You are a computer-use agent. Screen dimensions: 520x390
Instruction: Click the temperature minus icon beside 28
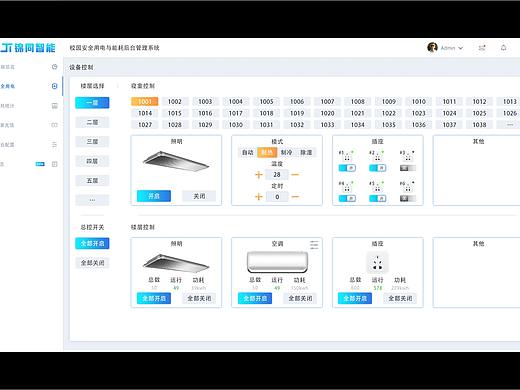(x=295, y=174)
